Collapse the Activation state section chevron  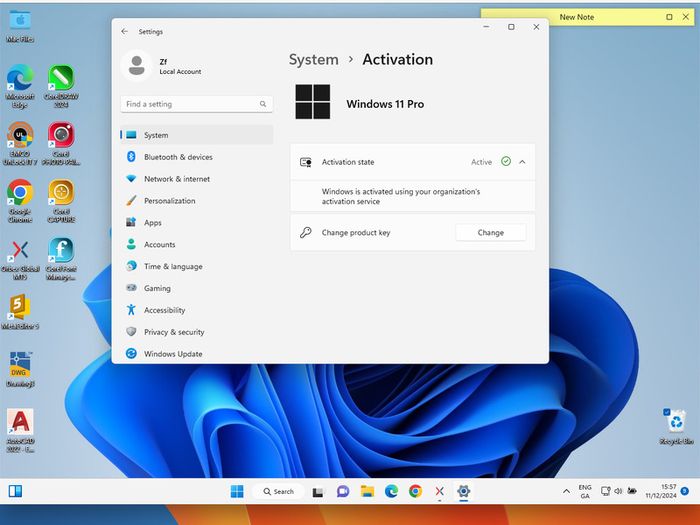522,162
